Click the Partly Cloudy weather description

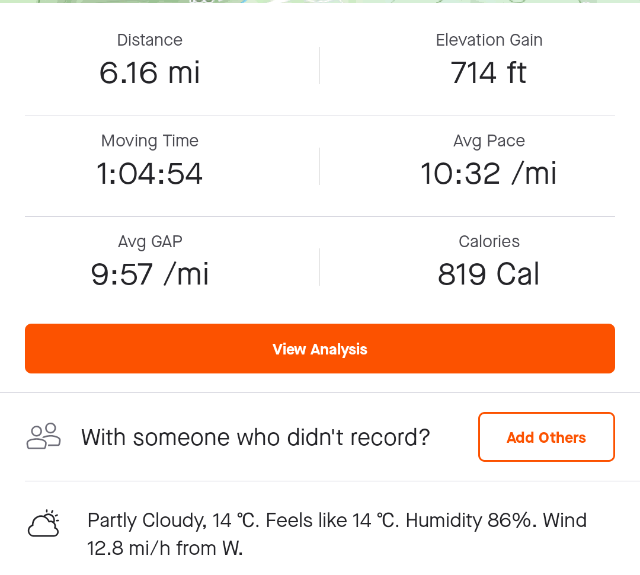pyautogui.click(x=146, y=520)
